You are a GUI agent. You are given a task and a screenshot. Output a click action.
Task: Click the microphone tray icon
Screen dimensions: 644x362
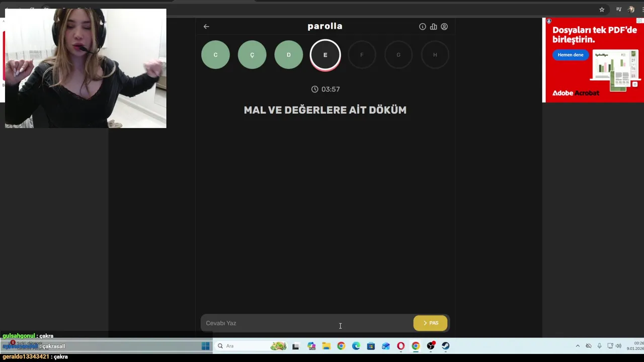[x=599, y=346]
